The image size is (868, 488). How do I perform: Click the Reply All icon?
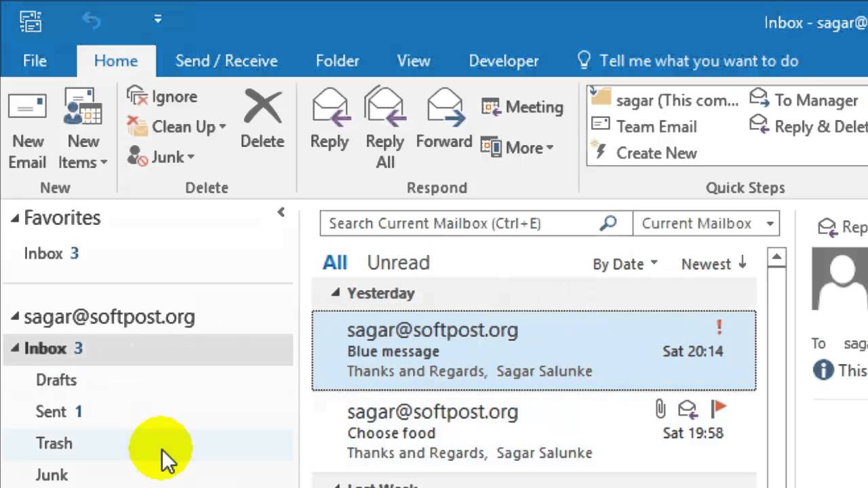coord(384,108)
